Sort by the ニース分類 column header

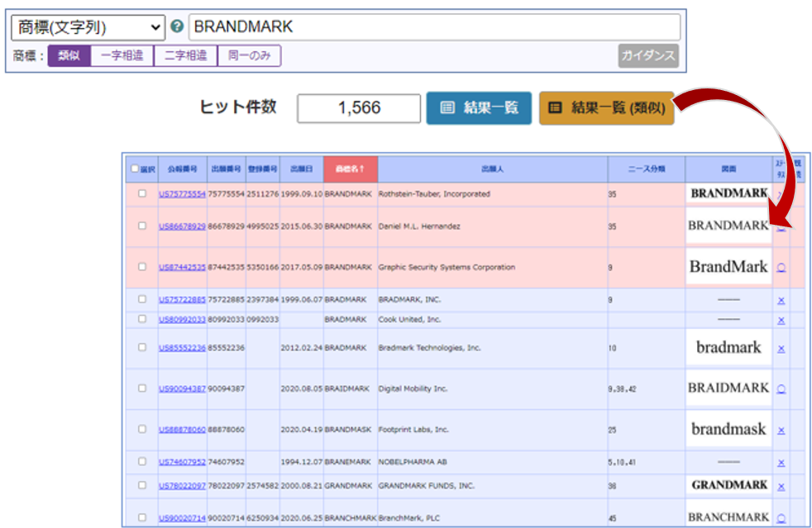(x=647, y=169)
